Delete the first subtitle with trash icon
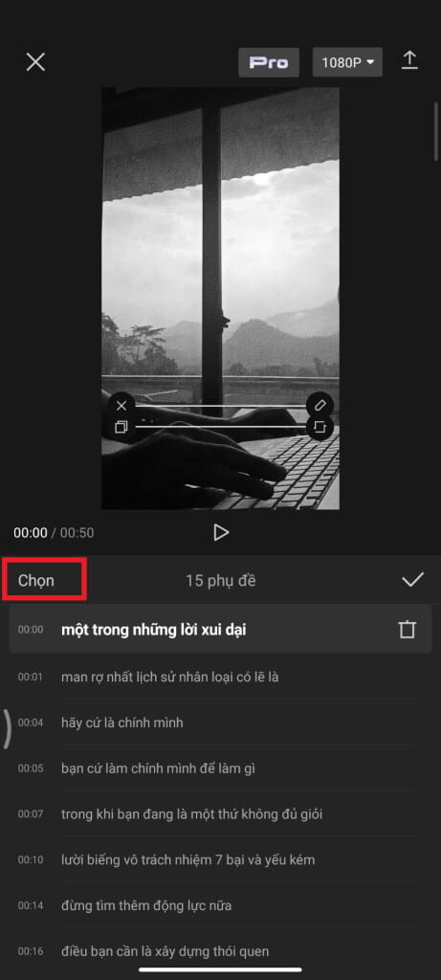Screen dimensions: 441x980 tap(408, 630)
